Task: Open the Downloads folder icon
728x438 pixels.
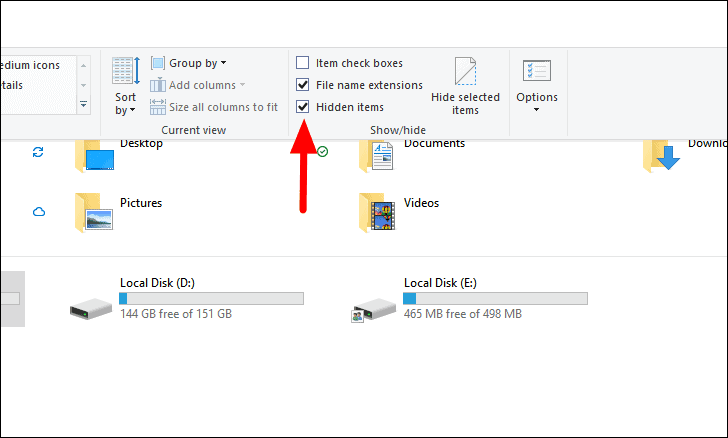Action: coord(662,157)
